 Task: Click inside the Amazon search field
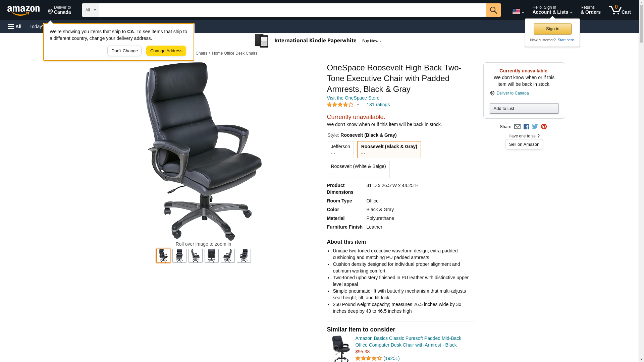(292, 10)
